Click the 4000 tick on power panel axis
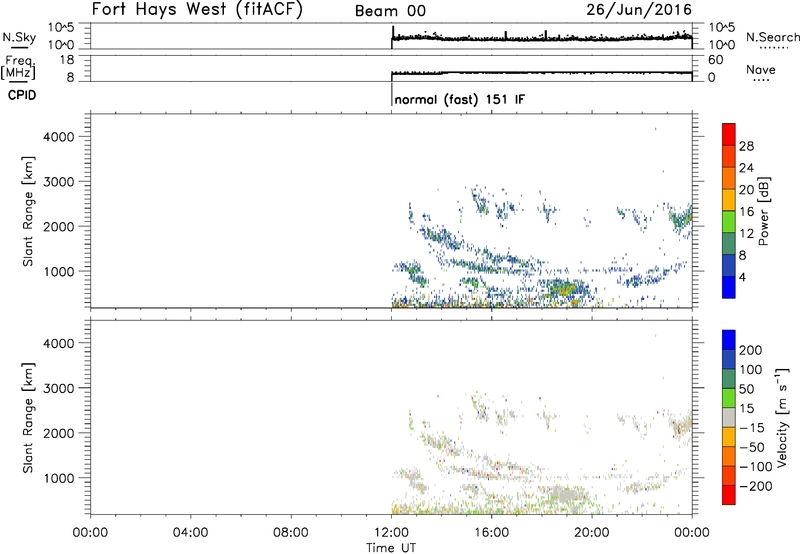800x554 pixels. click(x=59, y=137)
